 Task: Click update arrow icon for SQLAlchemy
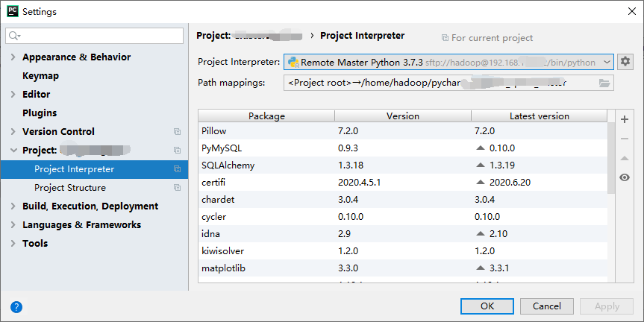480,165
